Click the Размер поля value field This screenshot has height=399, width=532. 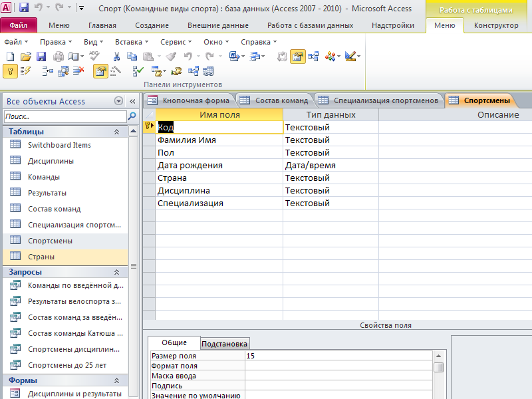click(338, 356)
